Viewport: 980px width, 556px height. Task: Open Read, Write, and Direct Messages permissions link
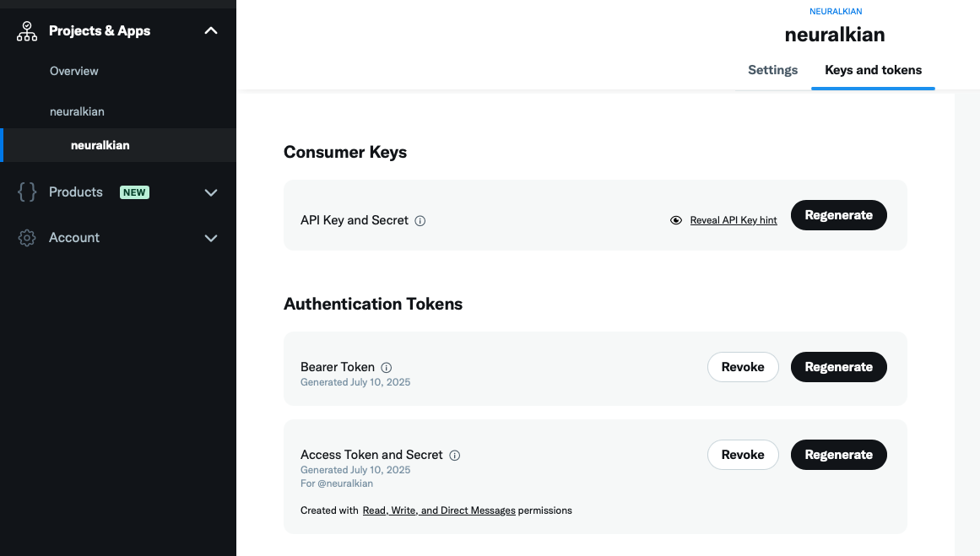point(439,510)
